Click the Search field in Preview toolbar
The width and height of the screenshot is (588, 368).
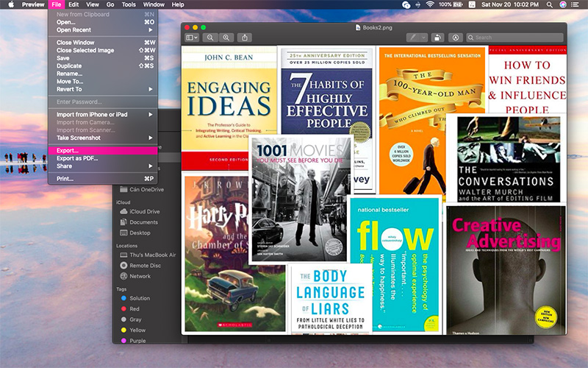click(x=514, y=38)
